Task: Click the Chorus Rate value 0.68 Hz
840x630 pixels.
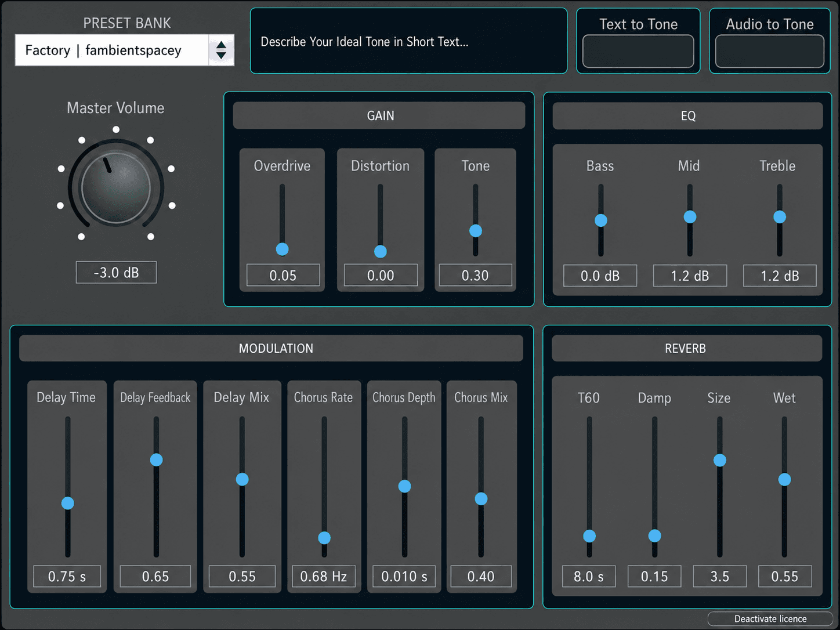Action: 324,577
